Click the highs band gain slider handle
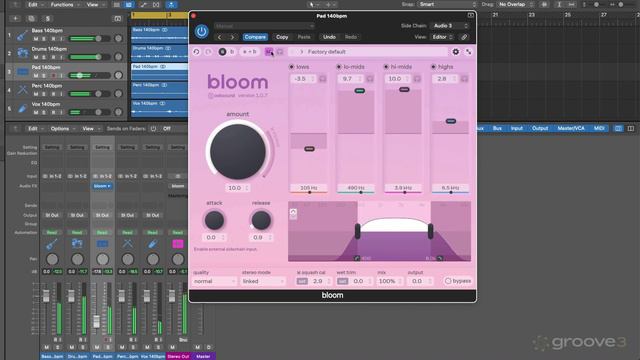 [x=451, y=121]
